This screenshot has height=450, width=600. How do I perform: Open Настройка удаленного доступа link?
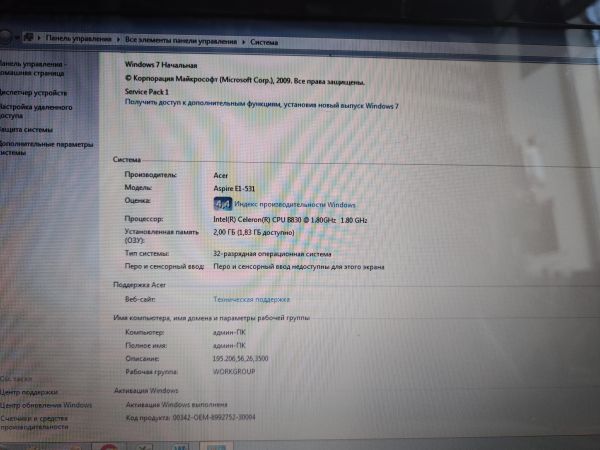[x=36, y=111]
